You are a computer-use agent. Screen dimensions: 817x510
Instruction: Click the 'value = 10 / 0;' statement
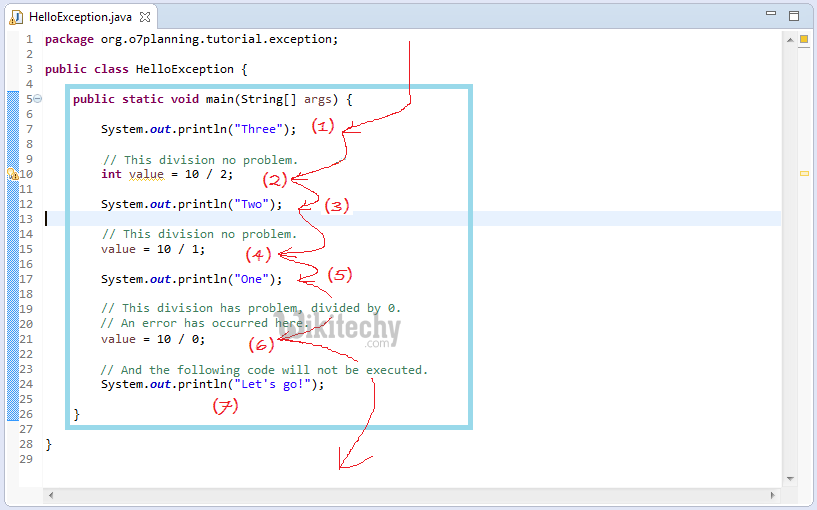tap(152, 339)
